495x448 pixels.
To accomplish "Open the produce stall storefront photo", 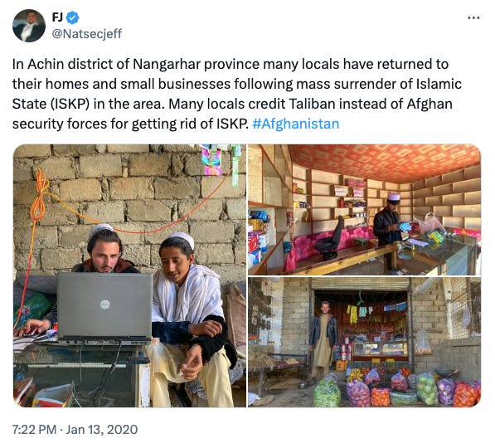I will click(x=364, y=342).
